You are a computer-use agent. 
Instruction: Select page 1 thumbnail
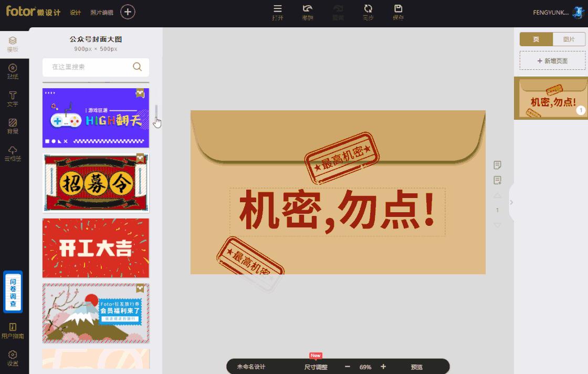(551, 98)
